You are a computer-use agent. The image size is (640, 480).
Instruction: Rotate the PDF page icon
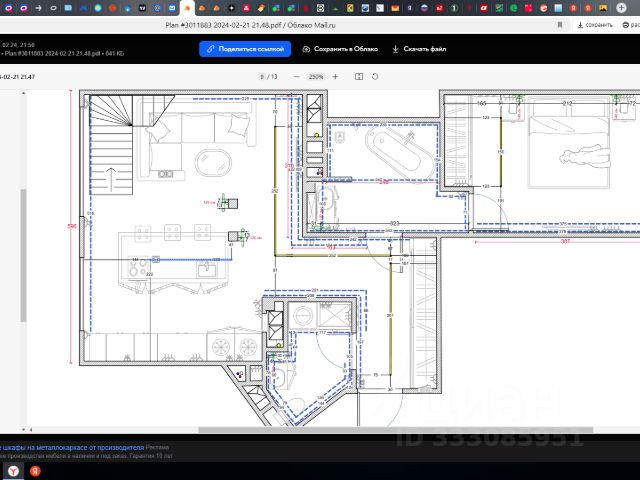point(375,76)
